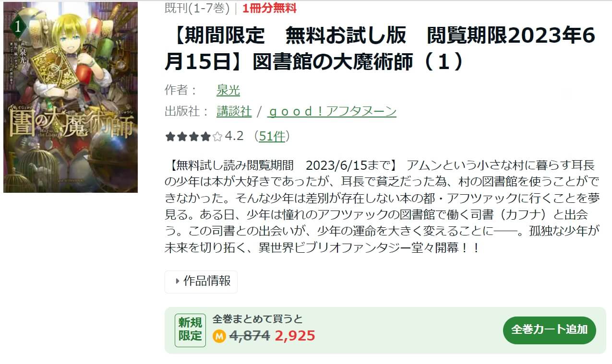612x364 pixels.
Task: Open the 図書館の大魔術師 book cover image
Action: [71, 97]
